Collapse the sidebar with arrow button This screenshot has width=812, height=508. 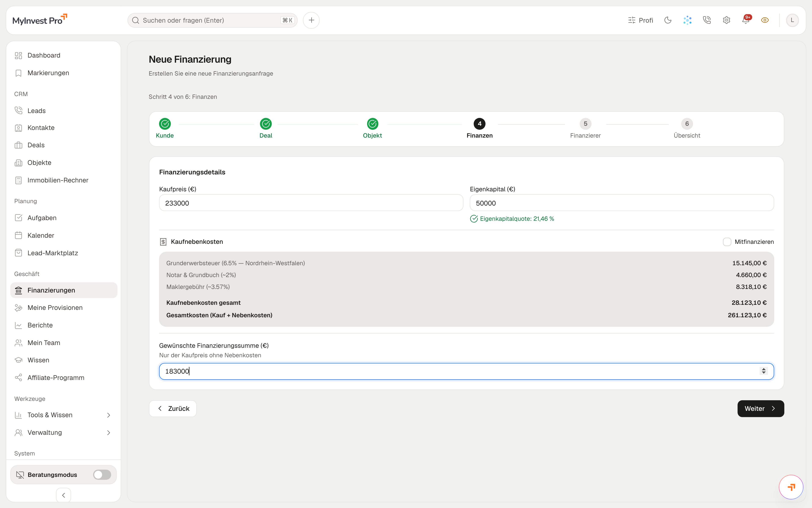63,495
